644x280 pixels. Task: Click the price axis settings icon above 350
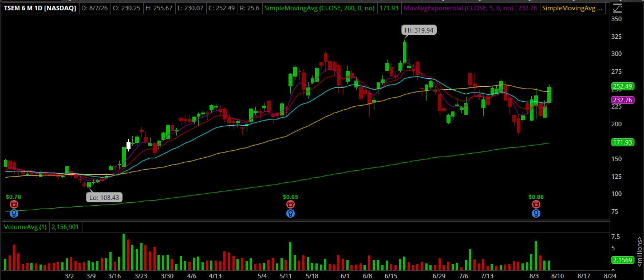pyautogui.click(x=617, y=8)
